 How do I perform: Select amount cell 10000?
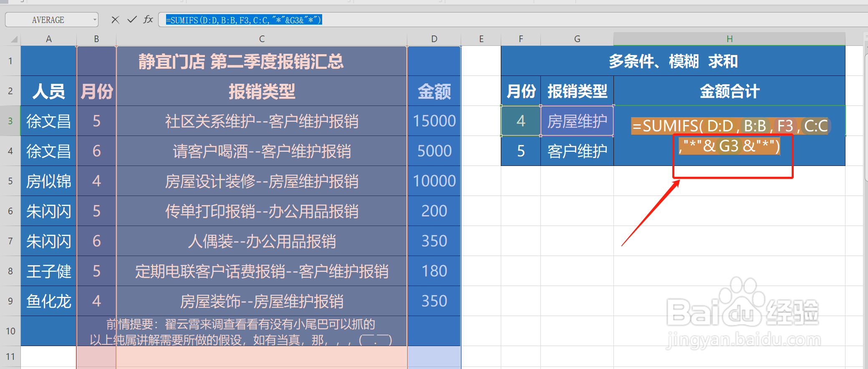point(434,181)
